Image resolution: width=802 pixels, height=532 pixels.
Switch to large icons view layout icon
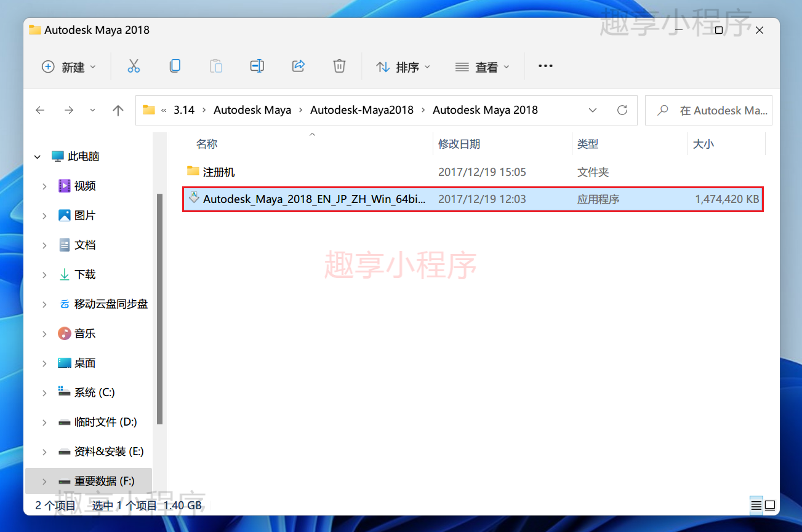coord(770,506)
